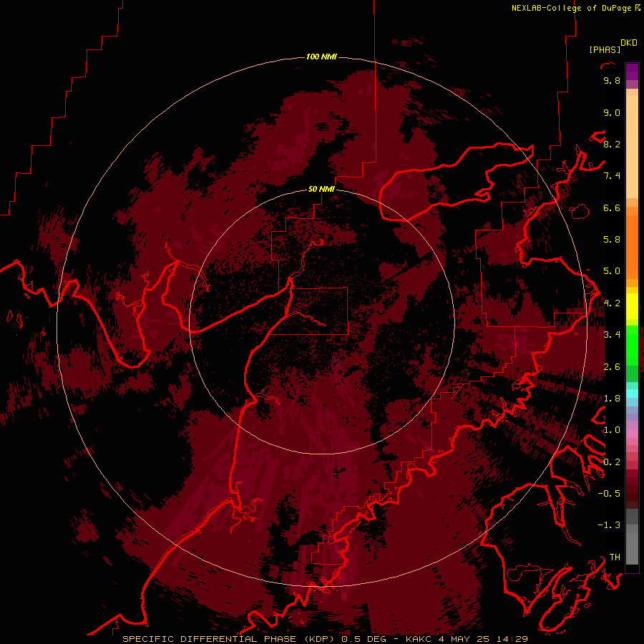Click the 4 MAY 25 date in the caption
This screenshot has height=644, width=644.
tap(464, 639)
